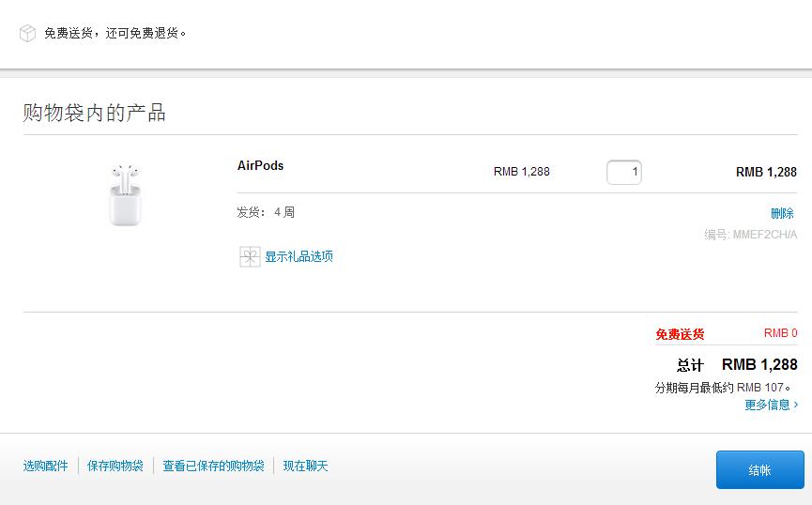Open the 选购配件 accessories link

click(46, 466)
